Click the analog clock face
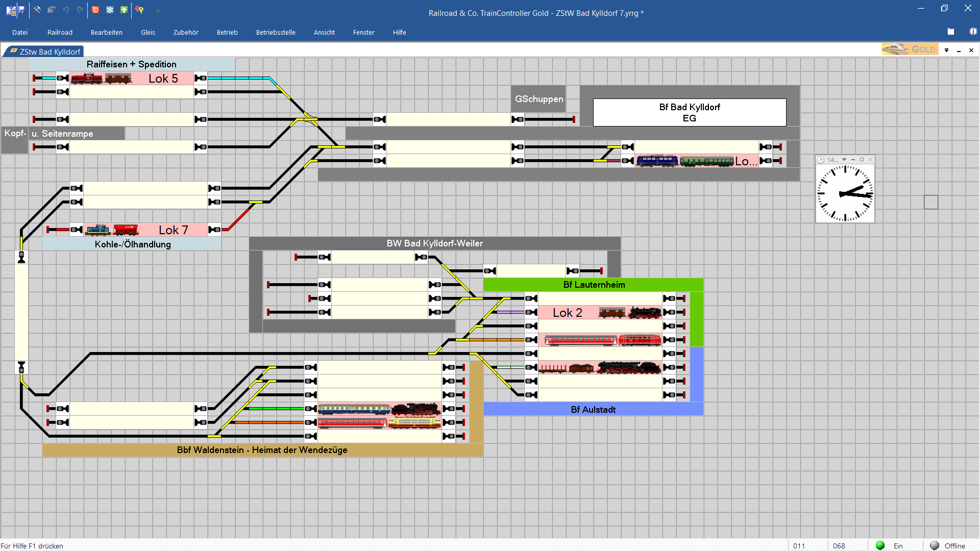 click(x=845, y=194)
